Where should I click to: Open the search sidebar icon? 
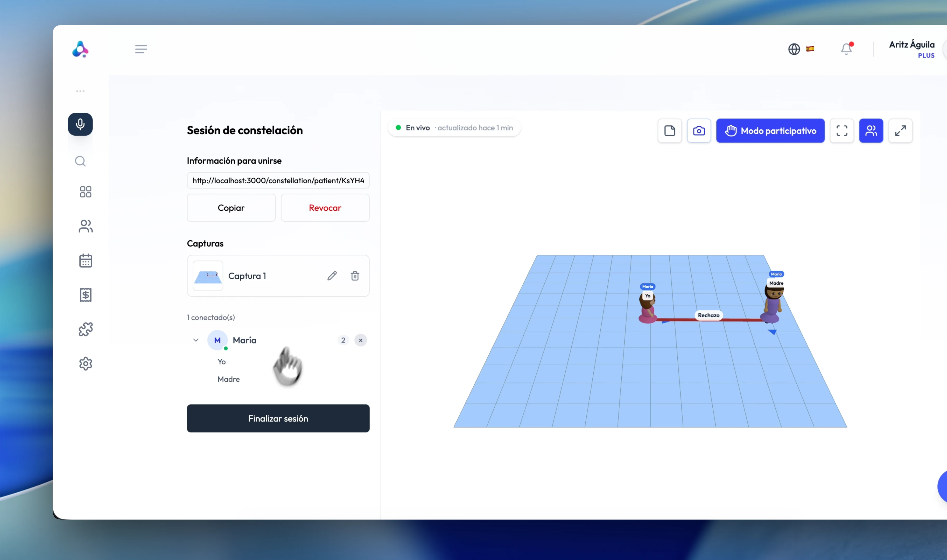click(x=80, y=162)
